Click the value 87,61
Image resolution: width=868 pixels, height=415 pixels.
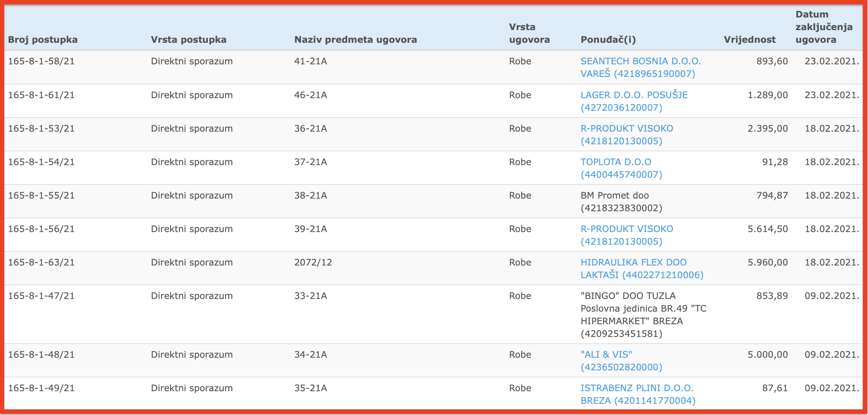pos(775,388)
